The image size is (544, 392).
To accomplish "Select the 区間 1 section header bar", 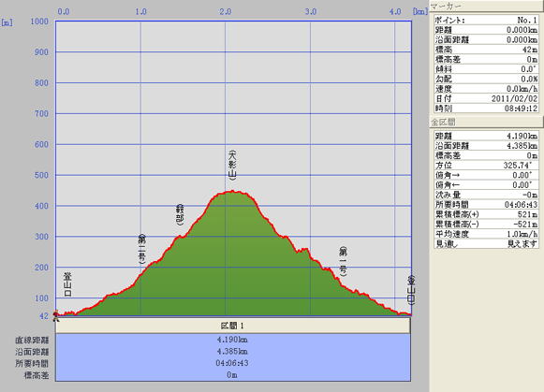I will [x=233, y=326].
